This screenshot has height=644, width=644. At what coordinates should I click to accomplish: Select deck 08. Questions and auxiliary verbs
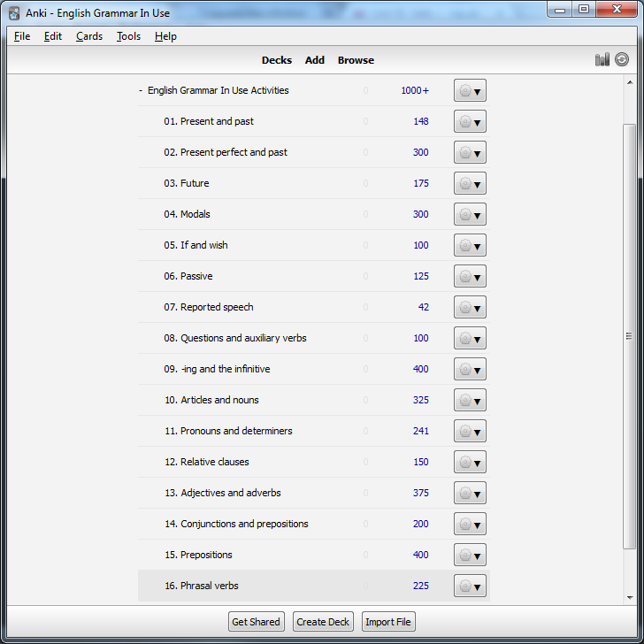235,338
